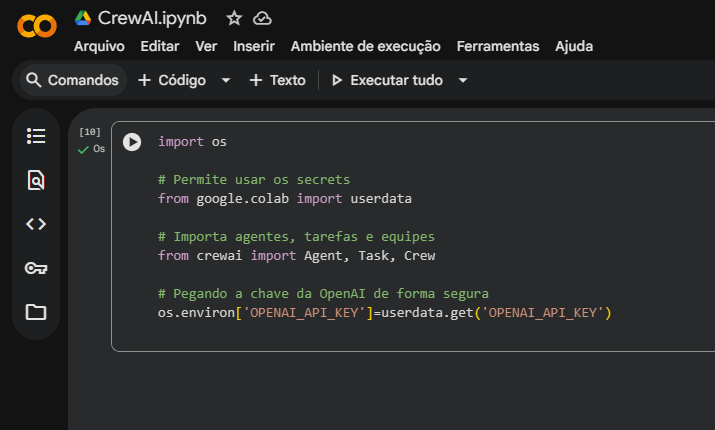Open the table of contents sidebar panel

(x=36, y=136)
